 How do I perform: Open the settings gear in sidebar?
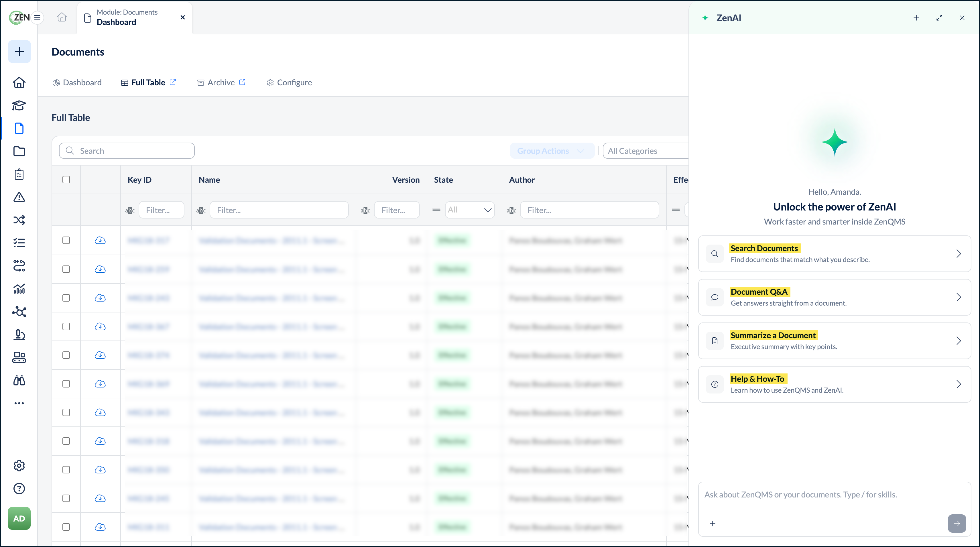point(19,466)
